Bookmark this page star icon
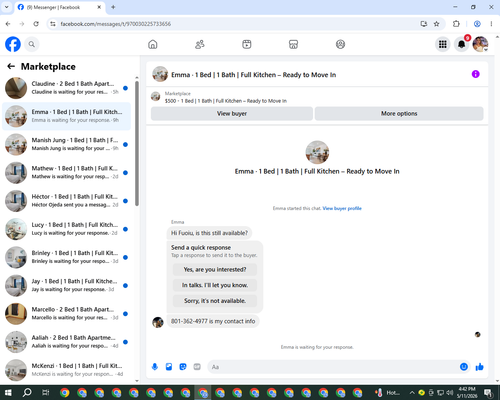Screen dimensions: 500x400 tap(436, 24)
